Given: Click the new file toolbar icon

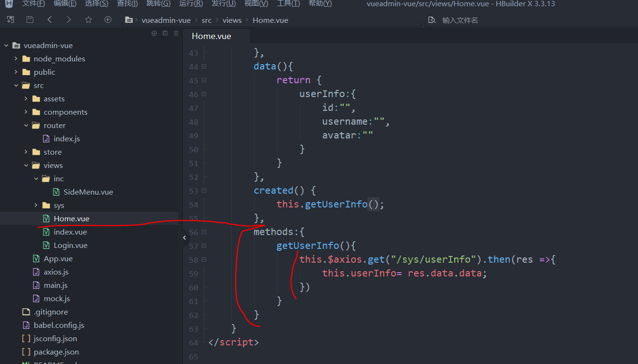Looking at the screenshot, I should tap(10, 20).
